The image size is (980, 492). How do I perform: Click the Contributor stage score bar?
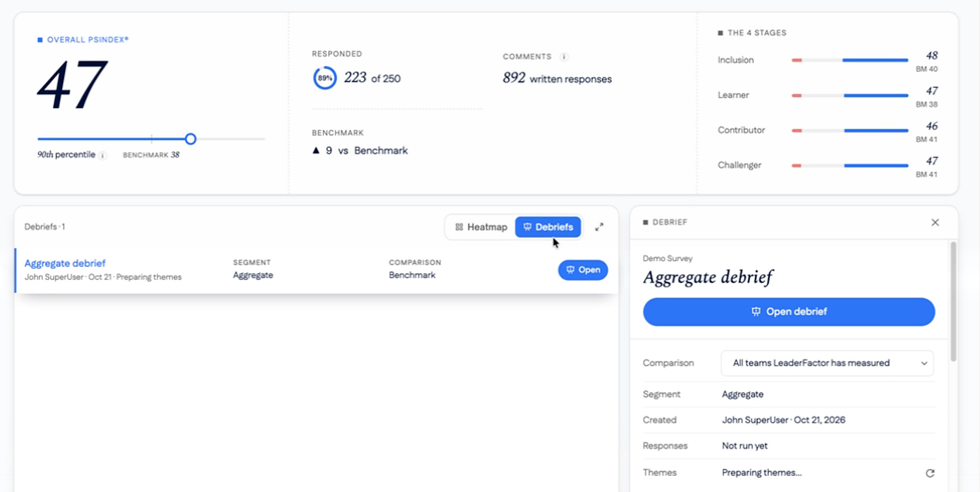[x=849, y=130]
